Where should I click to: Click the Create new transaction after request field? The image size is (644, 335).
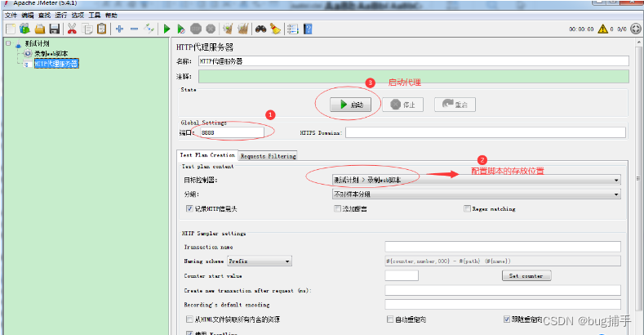coord(503,290)
